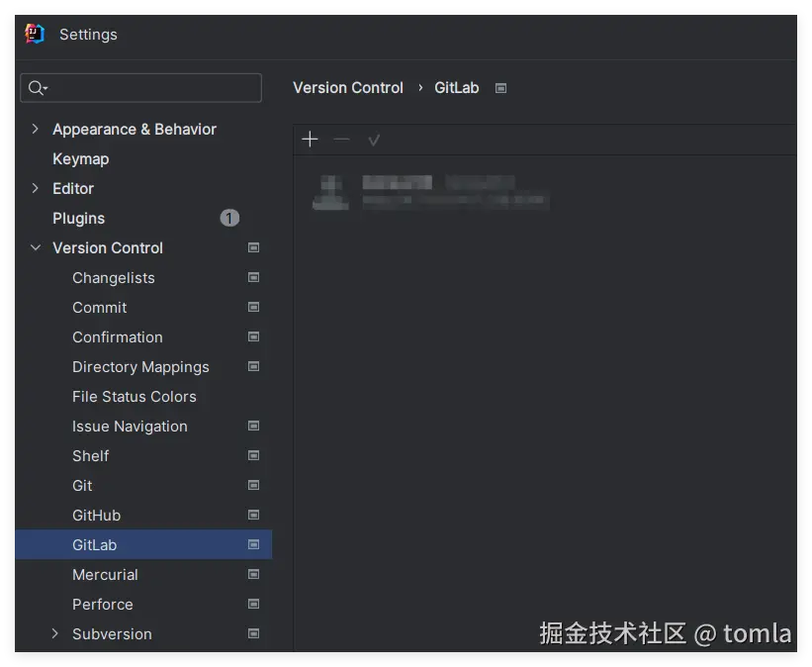812x667 pixels.
Task: Click the GitLab breadcrumb label
Action: (x=457, y=88)
